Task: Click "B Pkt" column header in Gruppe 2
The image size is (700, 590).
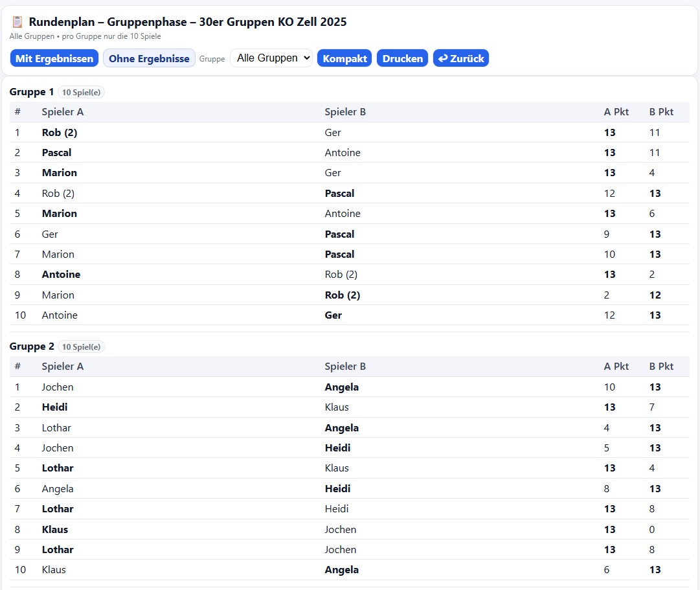Action: click(661, 367)
